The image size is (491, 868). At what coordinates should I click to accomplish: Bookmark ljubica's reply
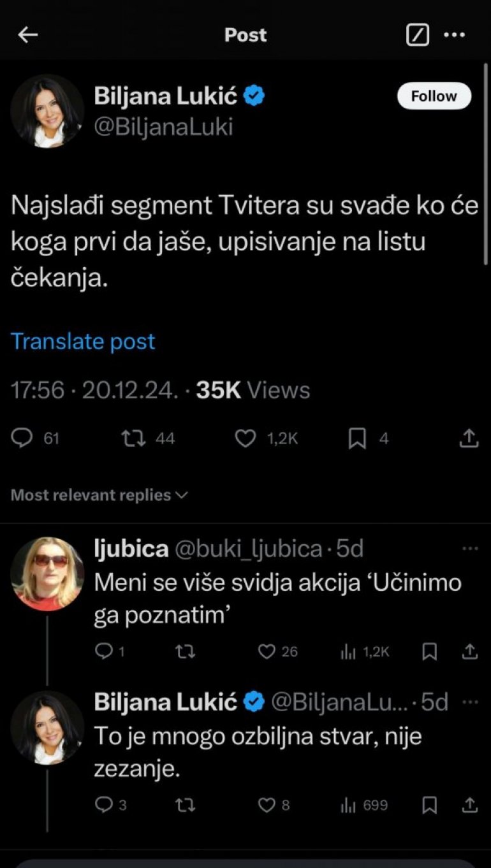coord(430,651)
